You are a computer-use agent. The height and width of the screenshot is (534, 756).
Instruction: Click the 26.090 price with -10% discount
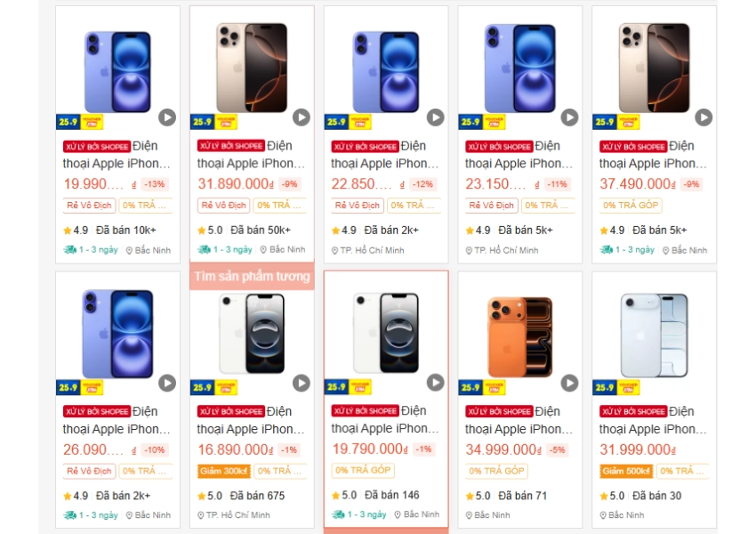[x=93, y=450]
